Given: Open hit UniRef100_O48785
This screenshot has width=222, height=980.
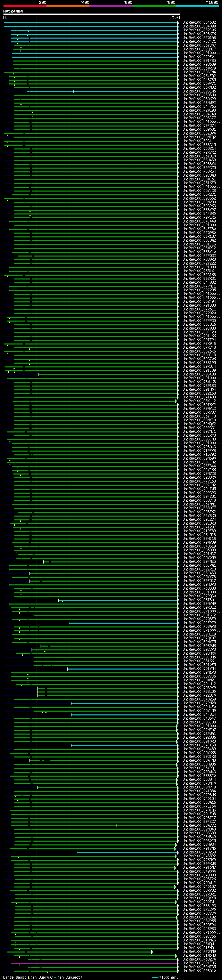Looking at the screenshot, I should 199,80.
